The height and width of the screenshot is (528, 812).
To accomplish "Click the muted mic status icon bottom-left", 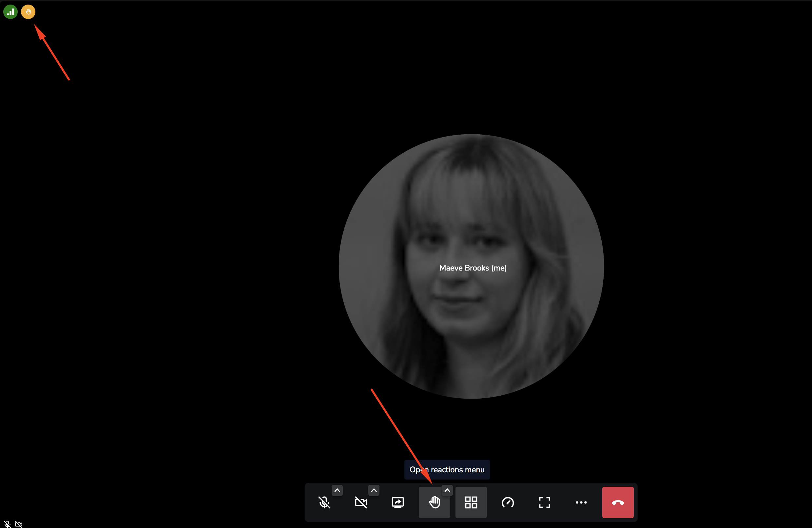I will (7, 524).
